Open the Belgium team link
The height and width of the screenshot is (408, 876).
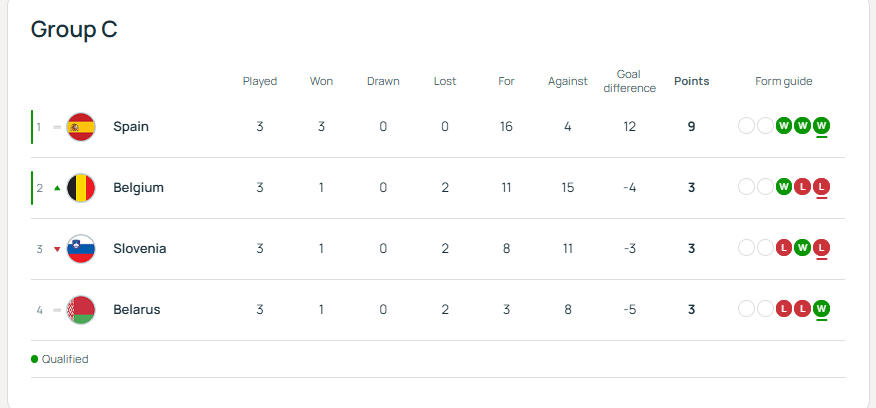point(138,188)
